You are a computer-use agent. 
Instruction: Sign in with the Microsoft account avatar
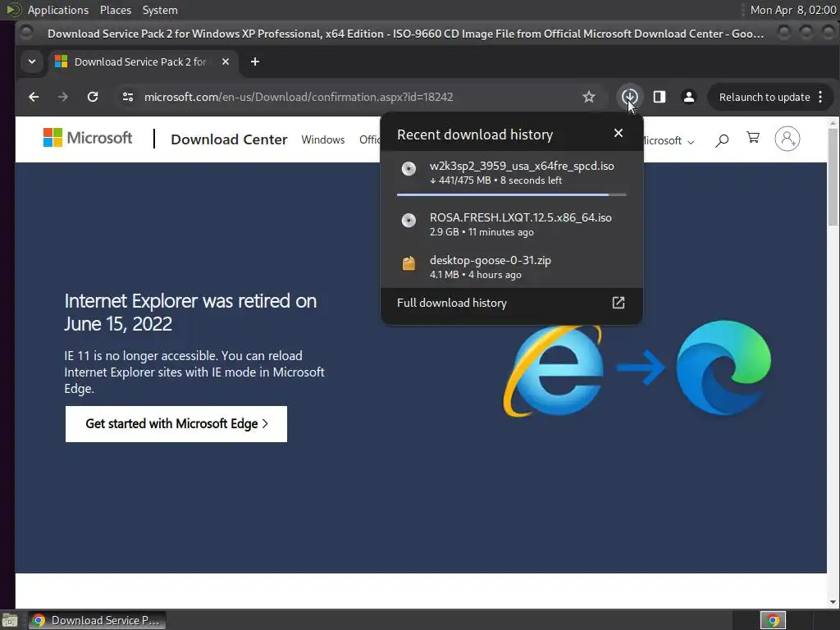[x=787, y=139]
